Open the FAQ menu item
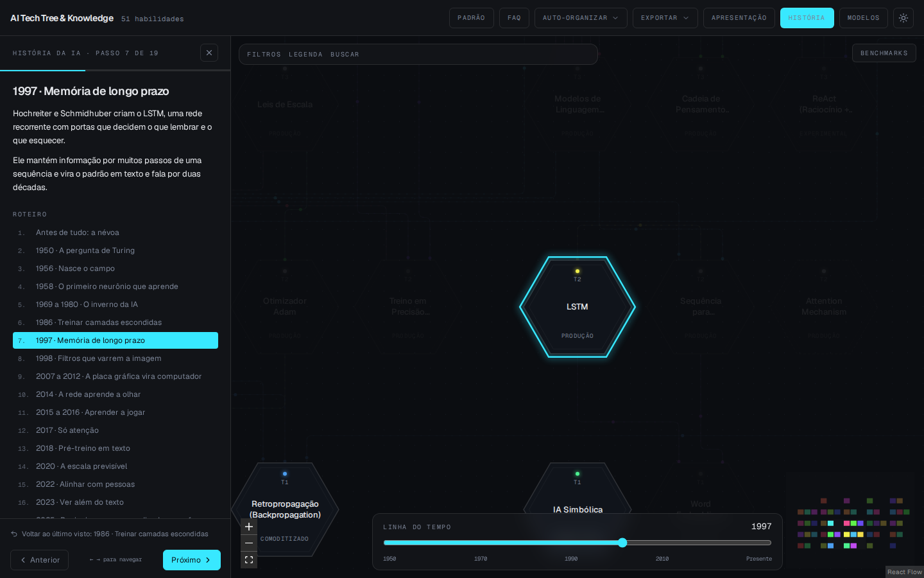This screenshot has width=924, height=578. tap(514, 18)
